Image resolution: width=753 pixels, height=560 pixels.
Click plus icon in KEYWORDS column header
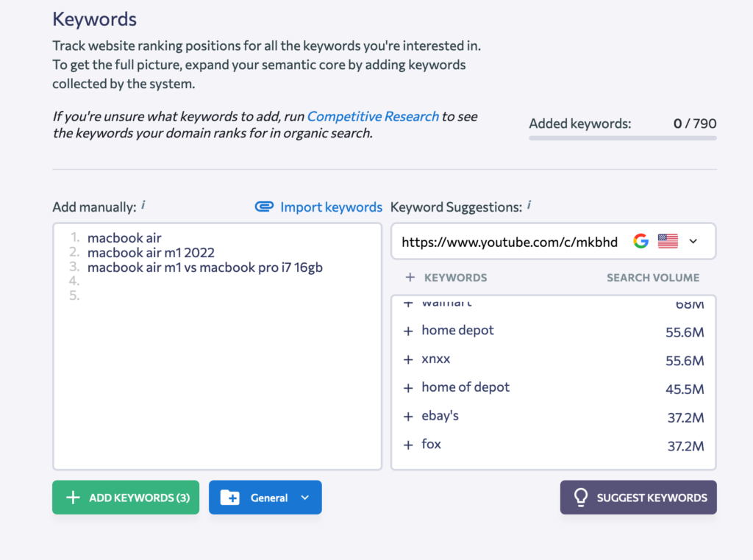coord(410,277)
